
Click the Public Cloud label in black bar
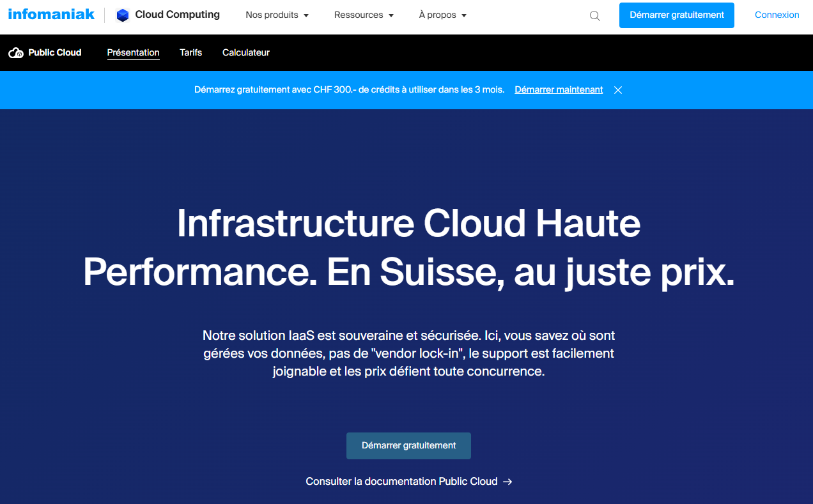point(55,53)
